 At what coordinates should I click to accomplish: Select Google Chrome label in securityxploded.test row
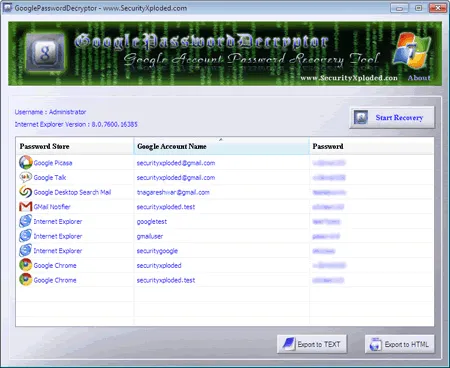click(55, 280)
